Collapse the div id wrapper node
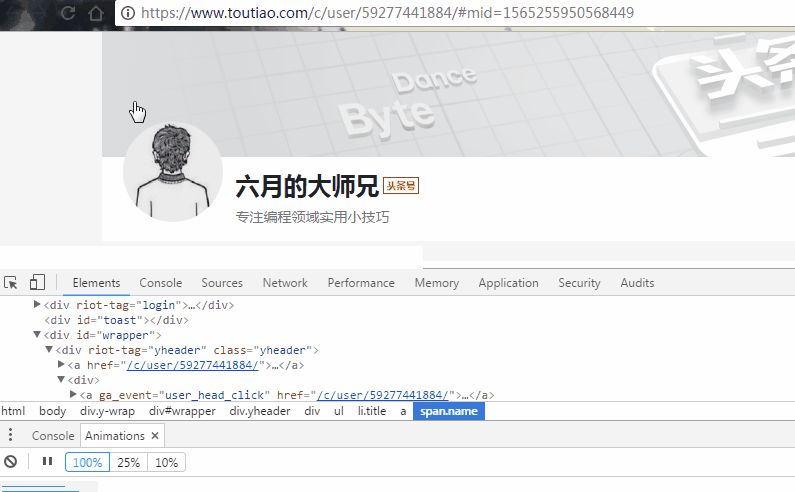Viewport: 795px width, 492px height. click(x=37, y=334)
